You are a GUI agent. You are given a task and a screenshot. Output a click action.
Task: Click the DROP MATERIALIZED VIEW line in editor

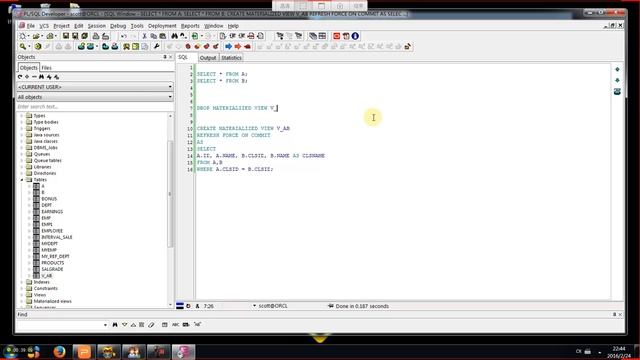(236, 108)
